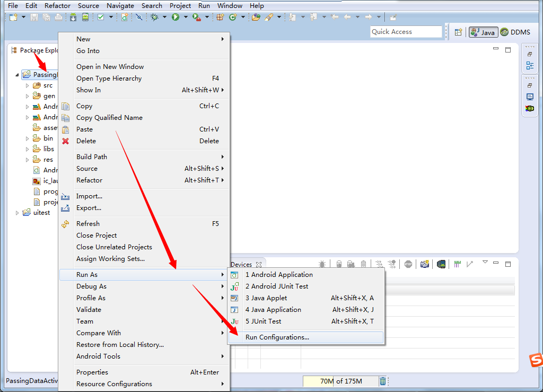Choose 1 Android Application from Run As submenu
This screenshot has height=392, width=543.
[x=306, y=275]
